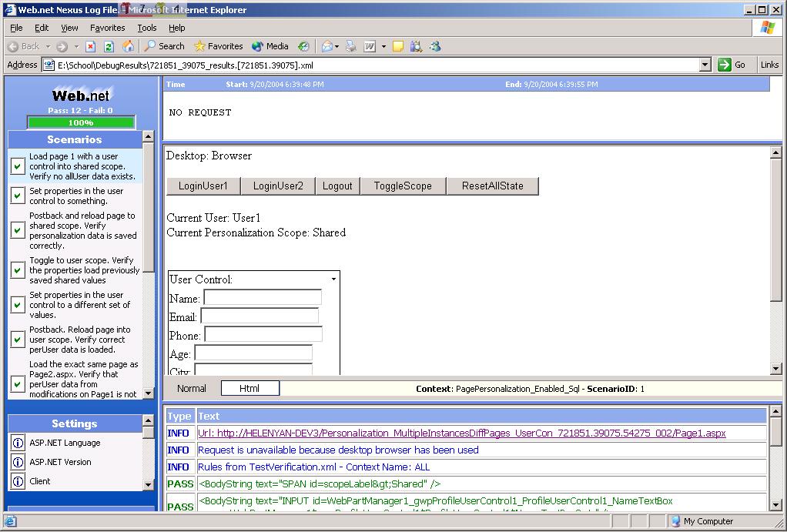This screenshot has width=787, height=532.
Task: Go to Home page icon
Action: click(128, 46)
